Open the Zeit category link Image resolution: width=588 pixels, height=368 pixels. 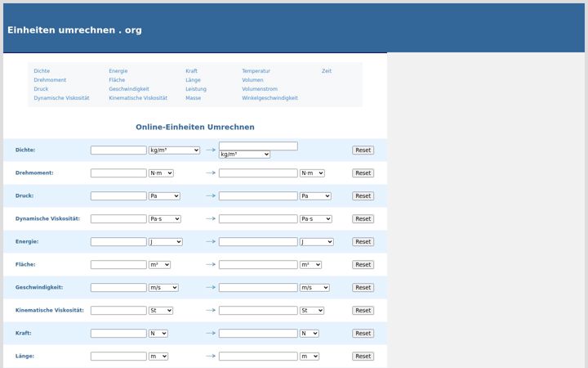point(327,71)
